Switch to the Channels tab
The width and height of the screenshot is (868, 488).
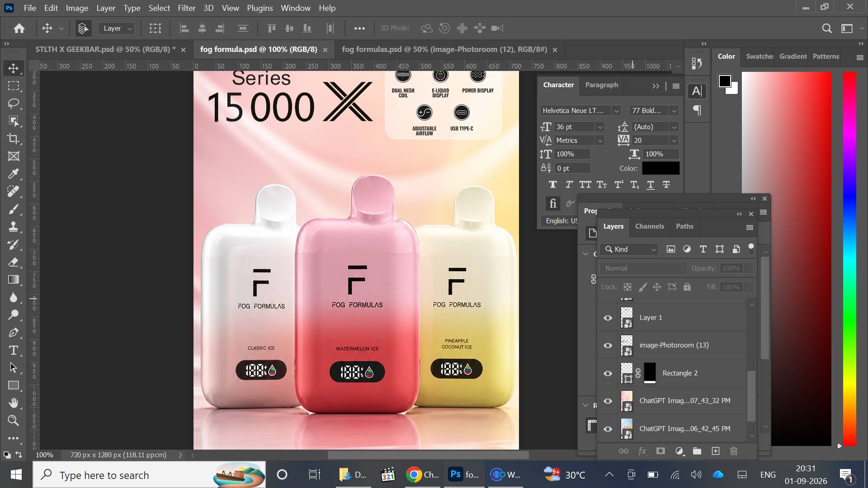pyautogui.click(x=650, y=226)
